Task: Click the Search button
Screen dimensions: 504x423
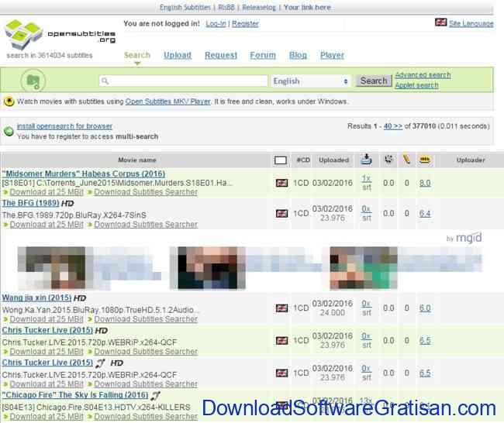Action: pos(374,81)
